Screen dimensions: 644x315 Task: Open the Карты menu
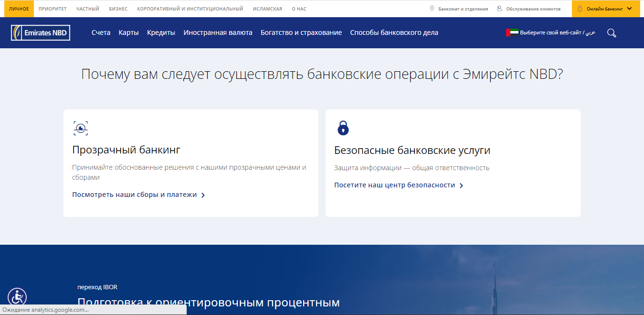coord(128,33)
